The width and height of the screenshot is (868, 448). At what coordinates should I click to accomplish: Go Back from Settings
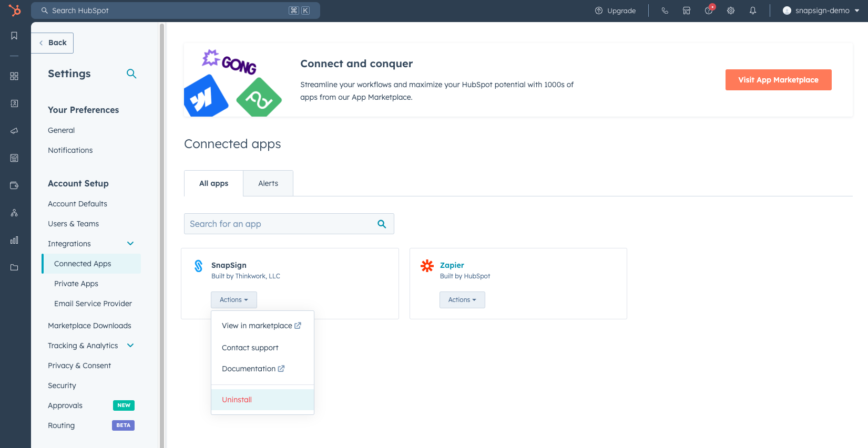click(x=53, y=43)
